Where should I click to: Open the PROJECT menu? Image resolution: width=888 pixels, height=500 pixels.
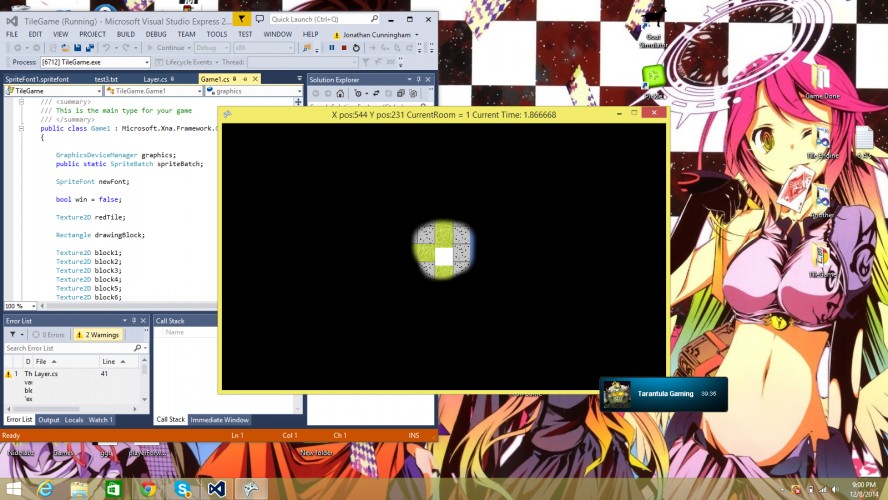[x=93, y=35]
